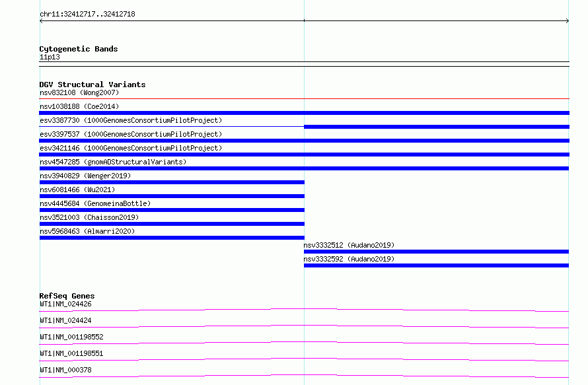588x385 pixels.
Task: Click the black cytogenetic band 11p13 bar
Action: pos(304,64)
